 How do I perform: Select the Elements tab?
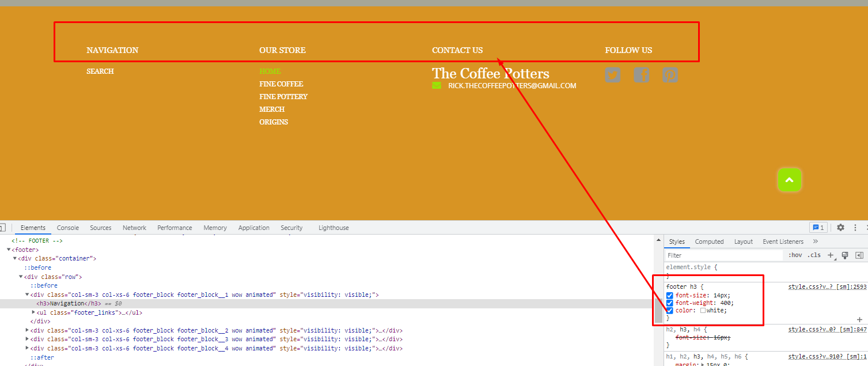pyautogui.click(x=33, y=228)
